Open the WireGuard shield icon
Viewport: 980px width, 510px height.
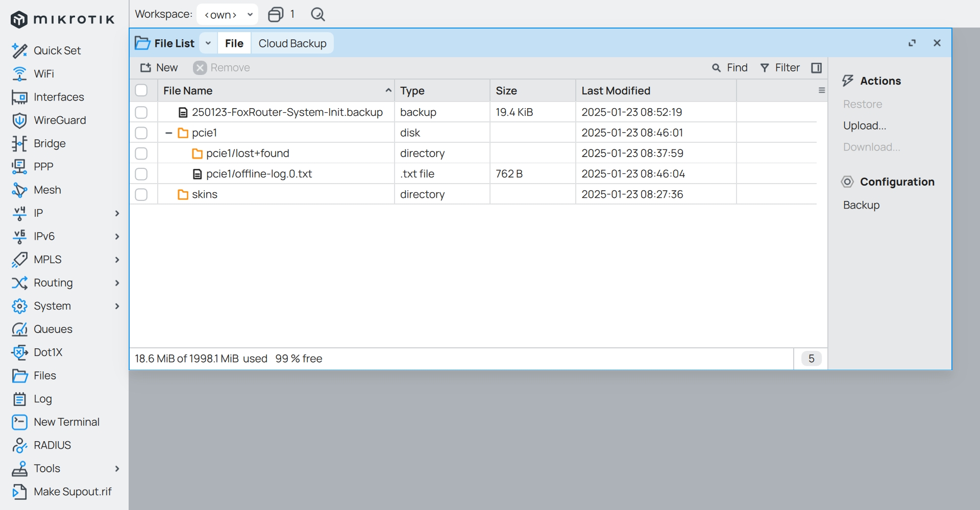tap(19, 120)
